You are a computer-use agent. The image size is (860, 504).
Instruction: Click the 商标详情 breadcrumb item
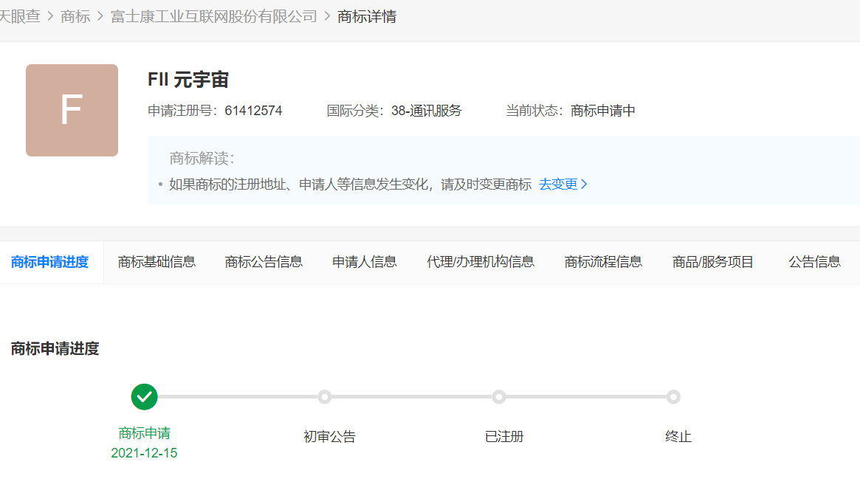tap(367, 16)
